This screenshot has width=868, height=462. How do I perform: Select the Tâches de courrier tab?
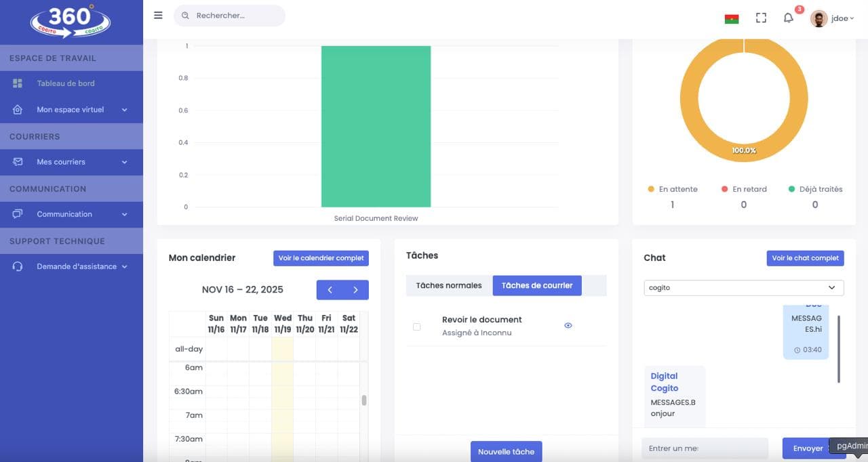[537, 286]
